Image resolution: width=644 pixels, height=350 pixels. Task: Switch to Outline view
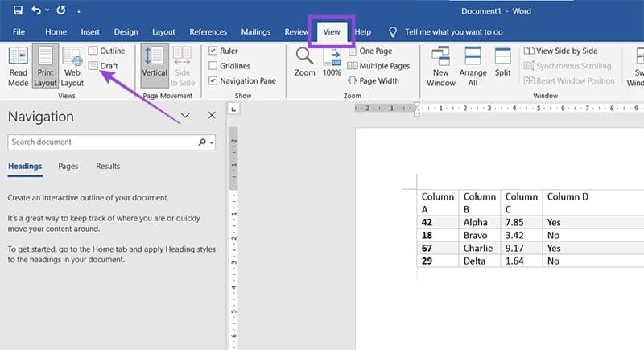[107, 51]
